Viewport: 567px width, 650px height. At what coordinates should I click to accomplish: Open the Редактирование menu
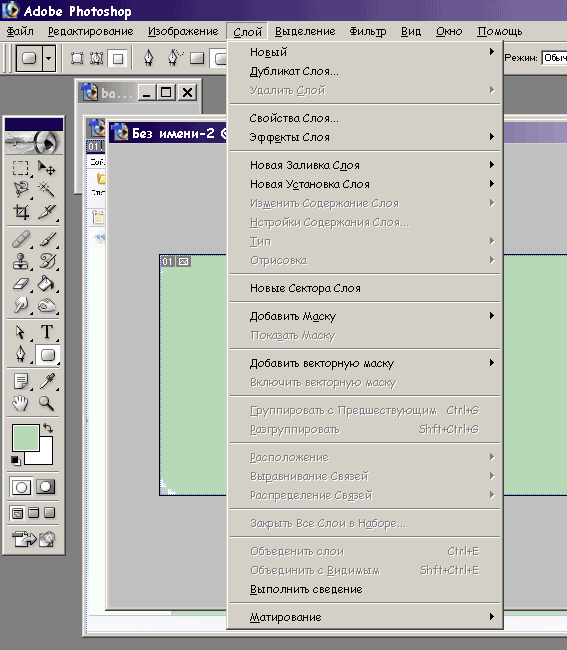coord(91,31)
